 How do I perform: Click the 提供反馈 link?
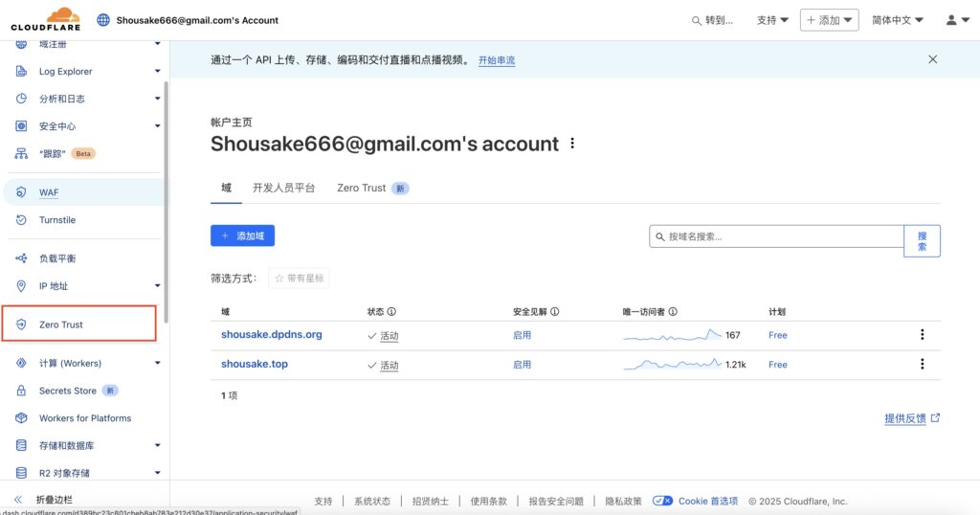(x=912, y=418)
